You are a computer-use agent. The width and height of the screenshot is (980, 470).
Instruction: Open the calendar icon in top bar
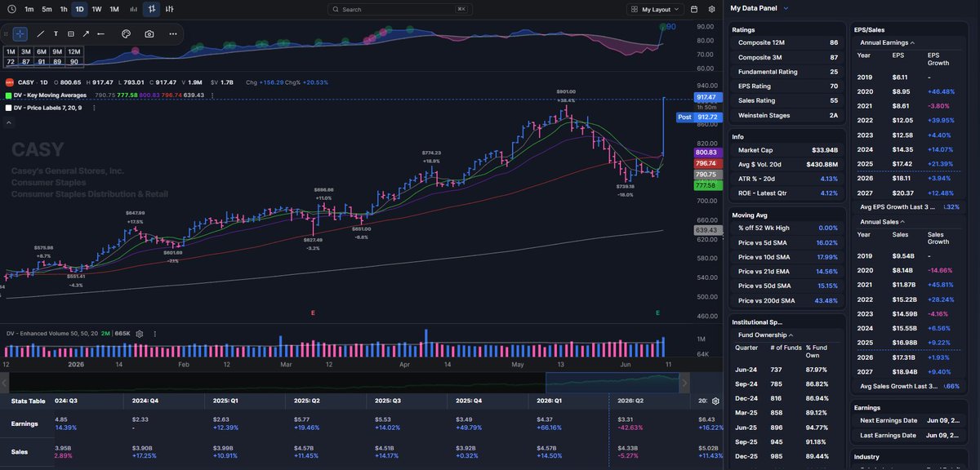(694, 9)
